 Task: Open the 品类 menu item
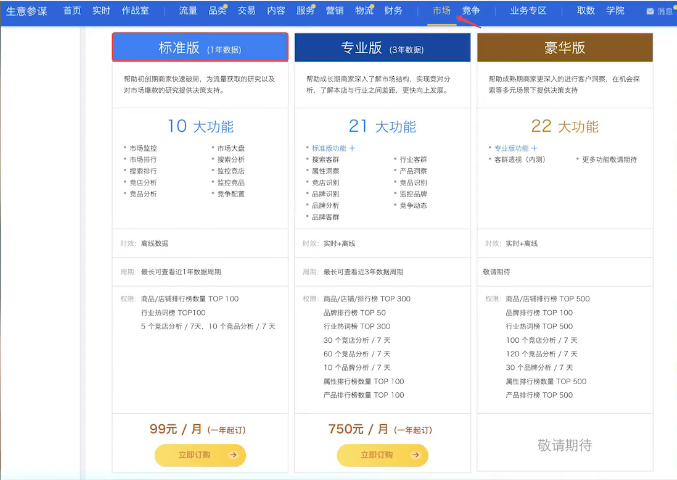click(217, 10)
